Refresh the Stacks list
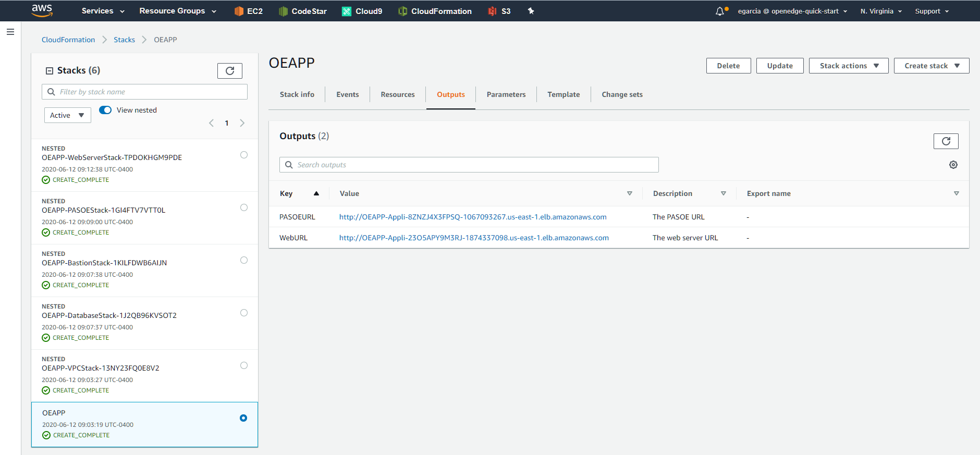 coord(230,71)
